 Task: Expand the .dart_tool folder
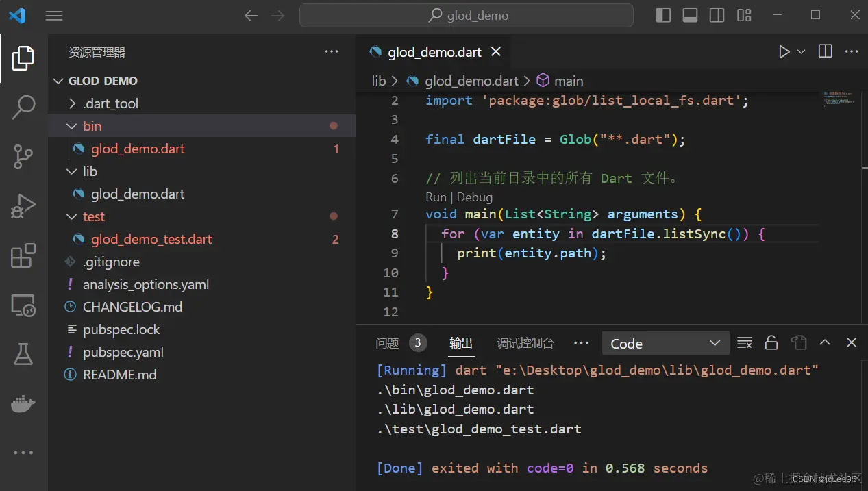tap(201, 103)
